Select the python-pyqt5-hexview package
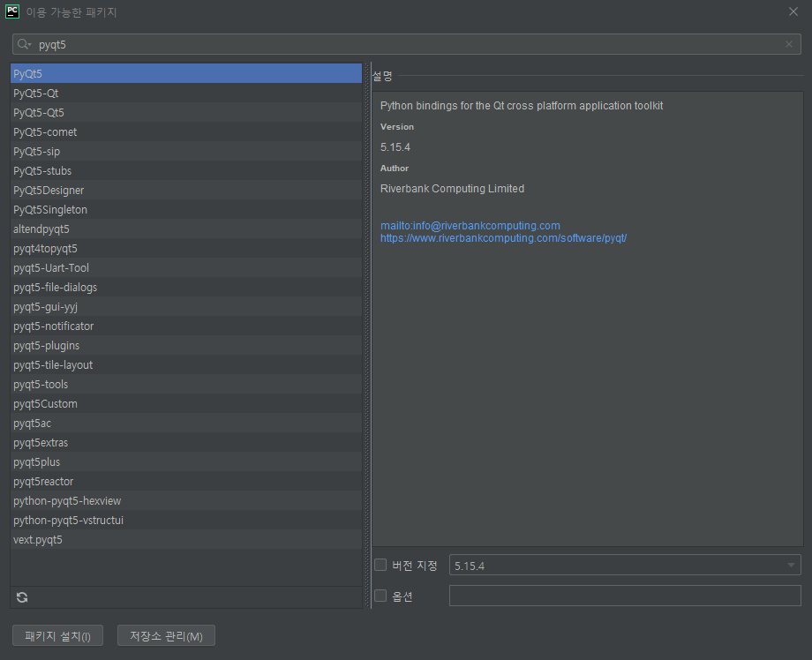812x660 pixels. [x=186, y=500]
